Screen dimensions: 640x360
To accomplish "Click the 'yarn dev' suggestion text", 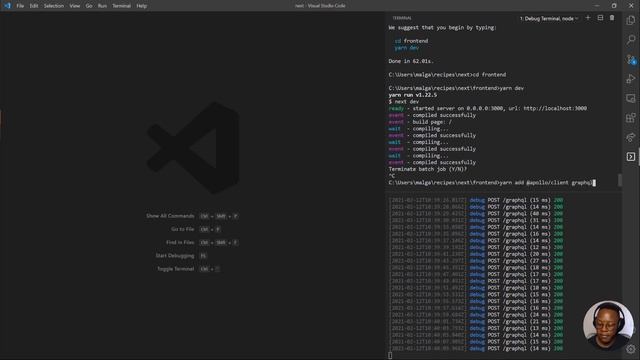I will [x=407, y=48].
